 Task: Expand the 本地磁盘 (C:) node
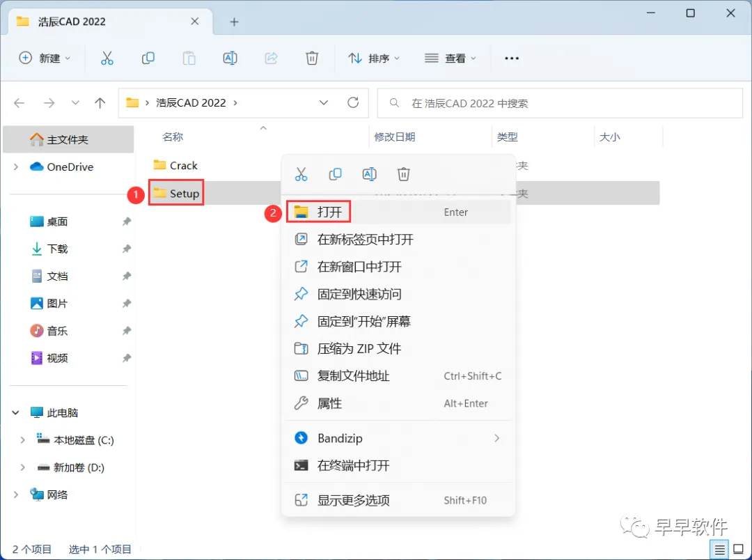(22, 440)
